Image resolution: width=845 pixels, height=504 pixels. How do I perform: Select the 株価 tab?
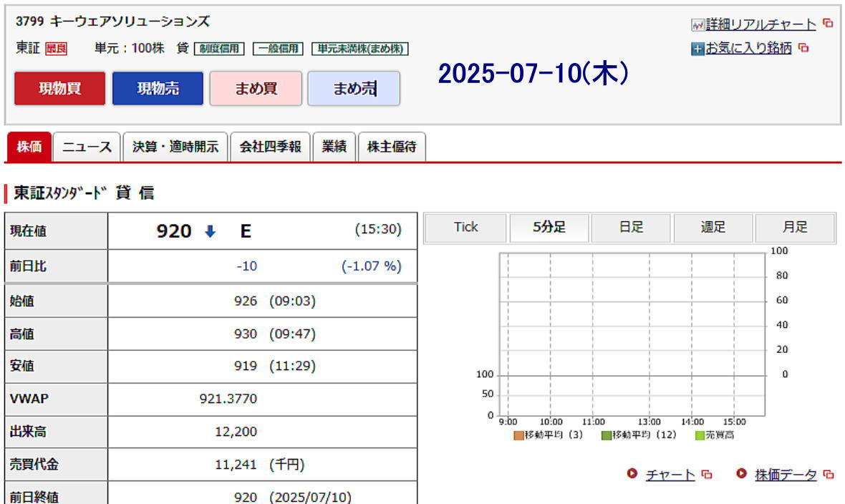click(x=29, y=147)
